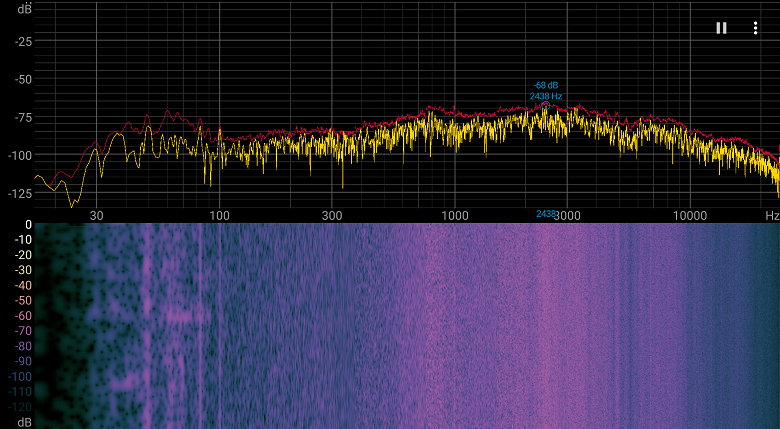Click the 'Hz' unit label on axis

coord(772,215)
